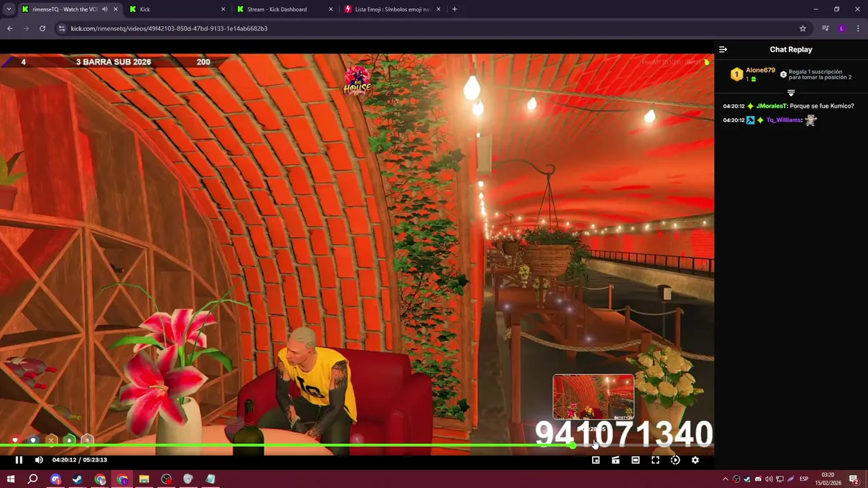Expand the gift leaderboard arrow
868x488 pixels.
click(x=791, y=93)
